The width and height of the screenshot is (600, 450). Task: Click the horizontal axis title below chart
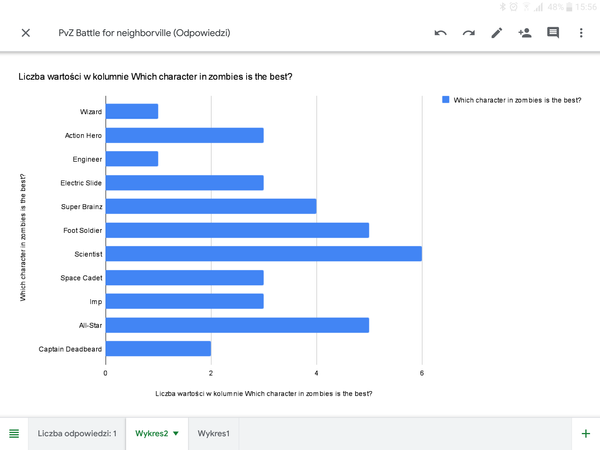(264, 393)
